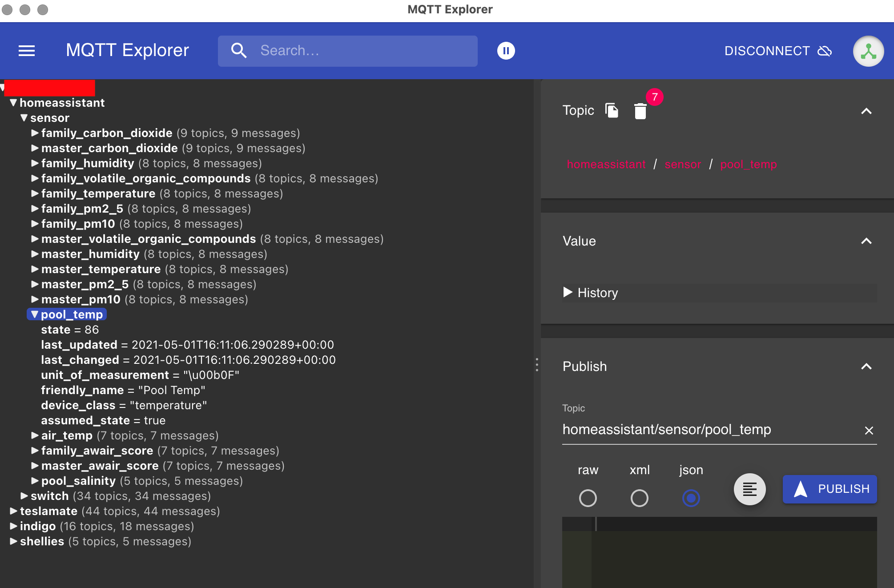Image resolution: width=894 pixels, height=588 pixels.
Task: Expand the teslamate topic node
Action: tap(13, 511)
